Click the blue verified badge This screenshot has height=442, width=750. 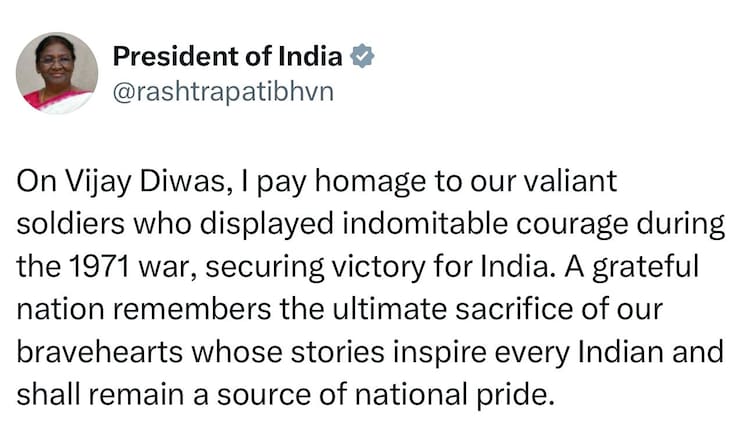pyautogui.click(x=363, y=56)
